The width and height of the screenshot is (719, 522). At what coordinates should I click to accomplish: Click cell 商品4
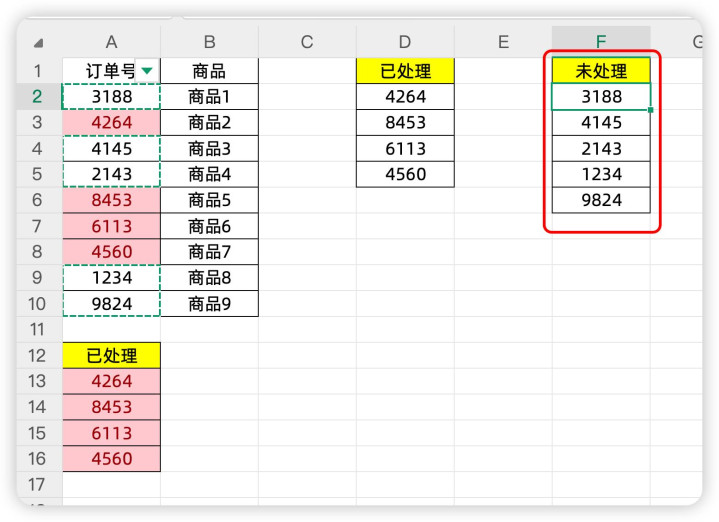click(210, 174)
